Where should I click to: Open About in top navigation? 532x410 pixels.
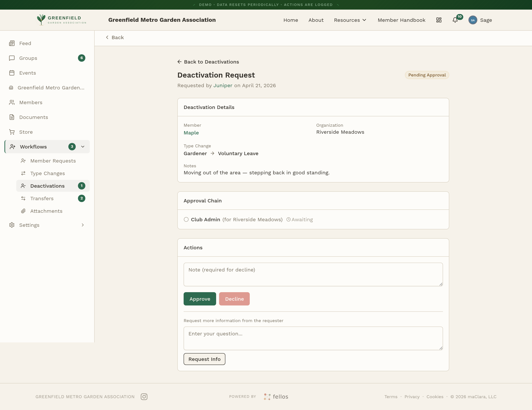[x=316, y=20]
